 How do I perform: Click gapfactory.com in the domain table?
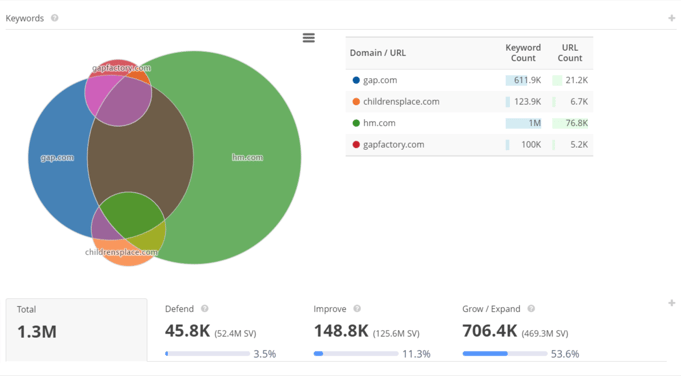coord(393,145)
